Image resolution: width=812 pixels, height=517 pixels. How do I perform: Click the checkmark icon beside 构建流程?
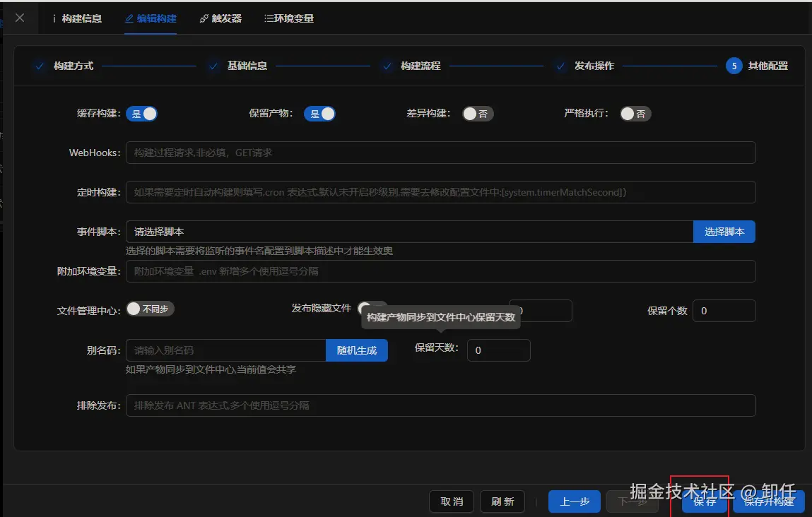pyautogui.click(x=387, y=66)
